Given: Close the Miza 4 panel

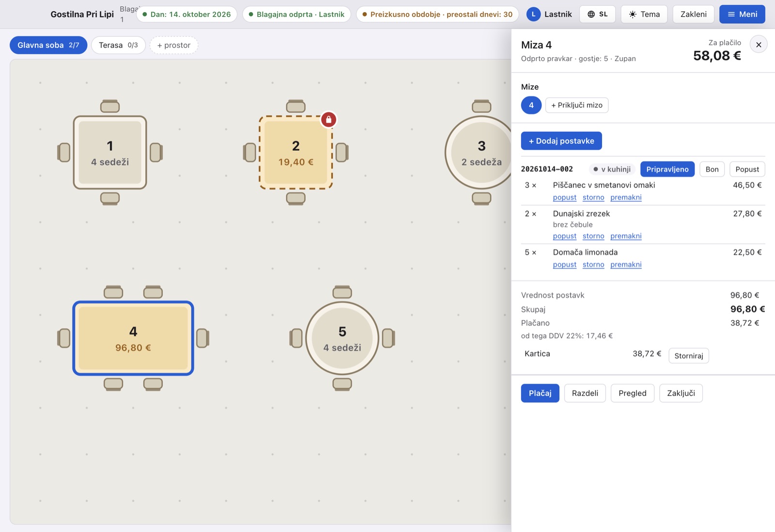Looking at the screenshot, I should (x=759, y=45).
